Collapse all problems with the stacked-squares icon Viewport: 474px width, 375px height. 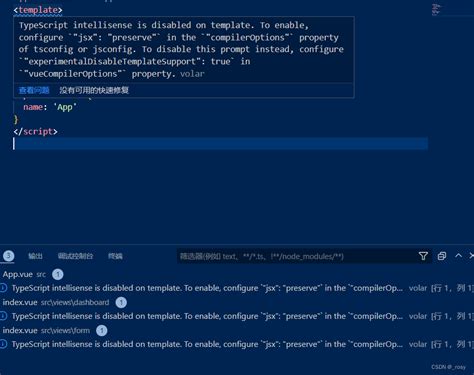coord(442,256)
